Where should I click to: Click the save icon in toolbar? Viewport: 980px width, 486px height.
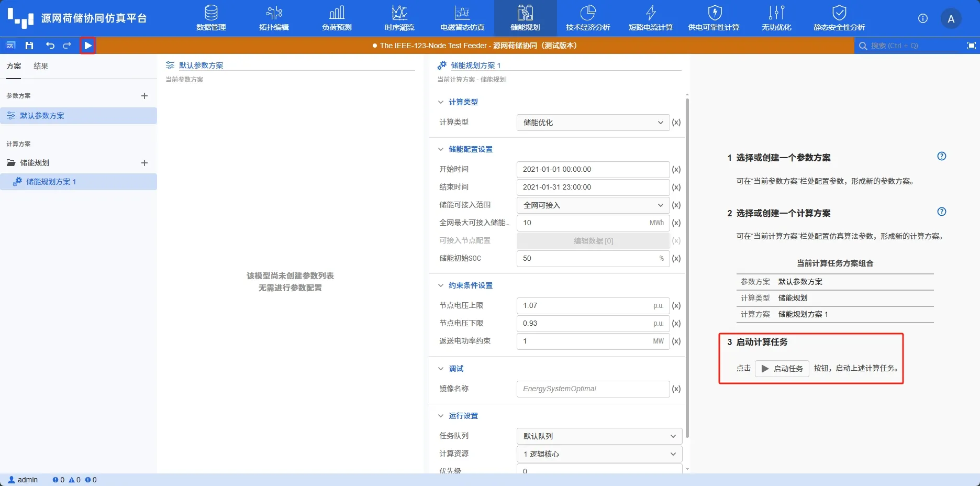[29, 46]
